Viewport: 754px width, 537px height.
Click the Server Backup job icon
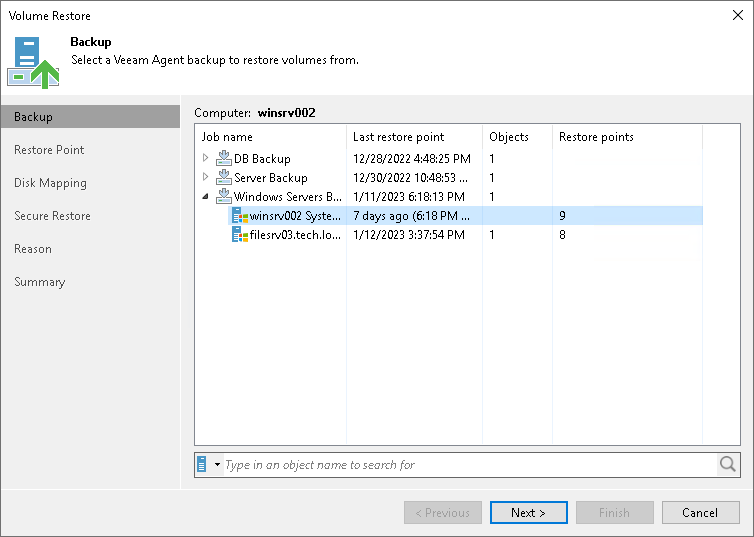(224, 177)
